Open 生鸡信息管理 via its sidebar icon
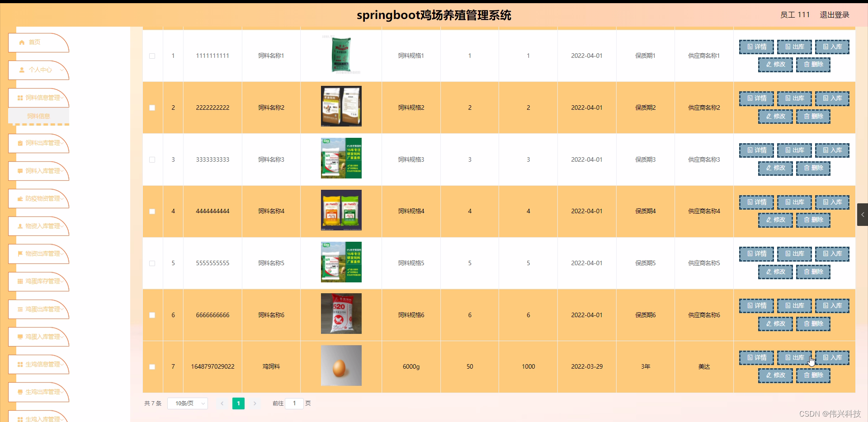This screenshot has height=422, width=868. 20,365
